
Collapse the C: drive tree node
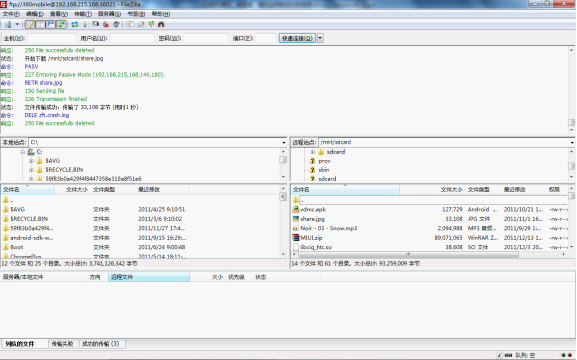click(23, 152)
